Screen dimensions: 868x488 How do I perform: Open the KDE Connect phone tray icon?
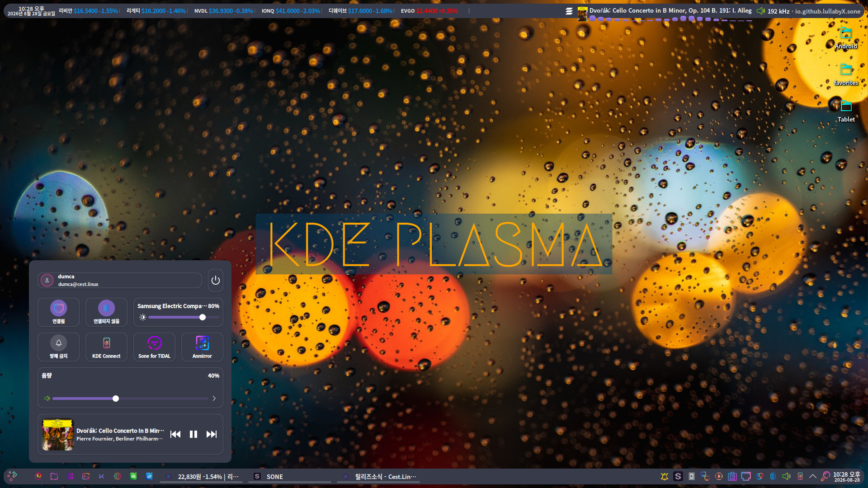pos(800,476)
